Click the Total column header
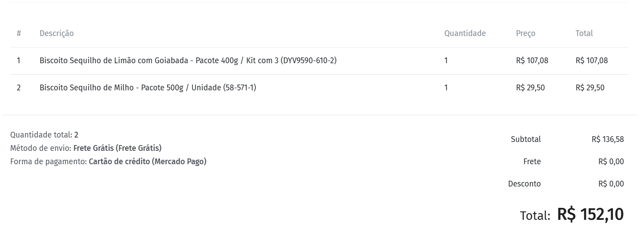The width and height of the screenshot is (644, 239). [584, 33]
